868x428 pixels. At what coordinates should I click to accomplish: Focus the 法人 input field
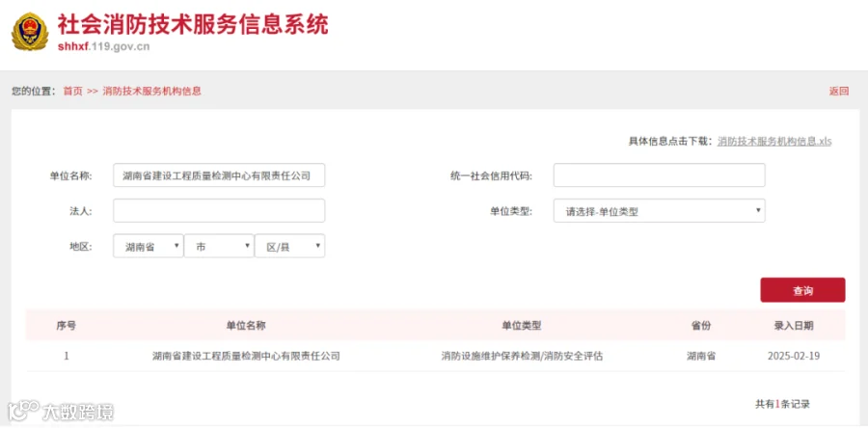click(x=219, y=211)
